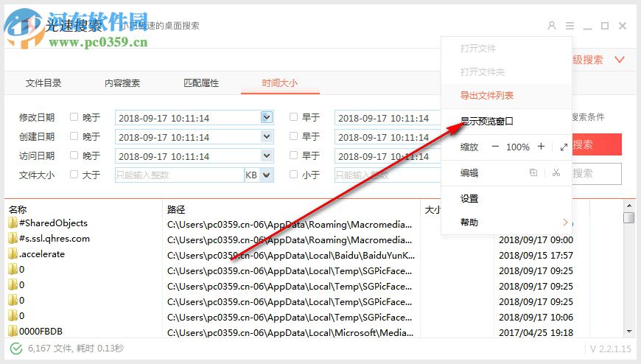
Task: Click the V 2.2.1.15 version label
Action: [x=611, y=349]
